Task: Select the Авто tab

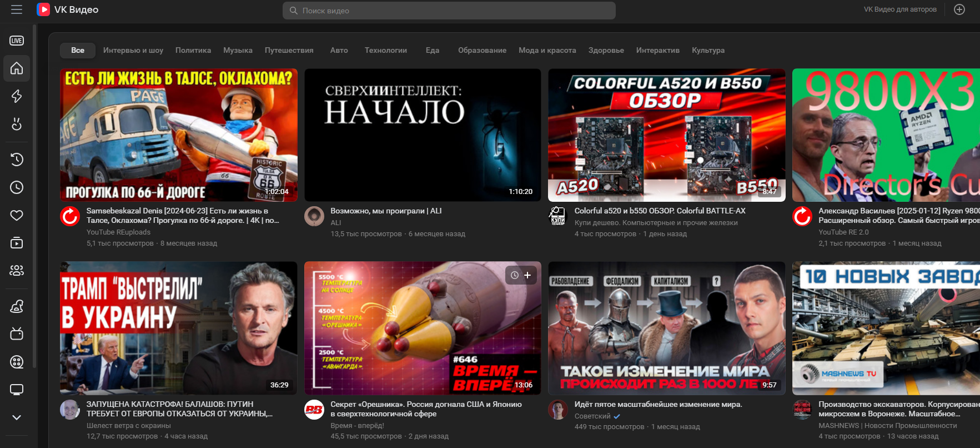Action: click(339, 50)
